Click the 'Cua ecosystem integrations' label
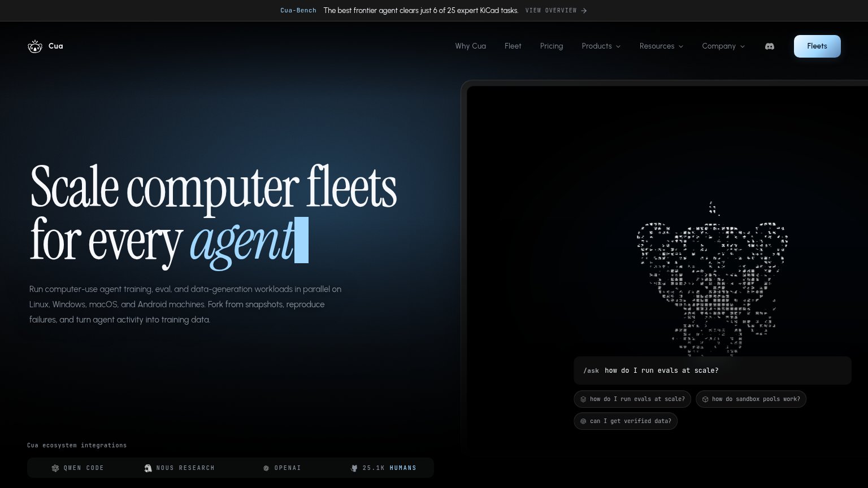The image size is (868, 488). (77, 446)
